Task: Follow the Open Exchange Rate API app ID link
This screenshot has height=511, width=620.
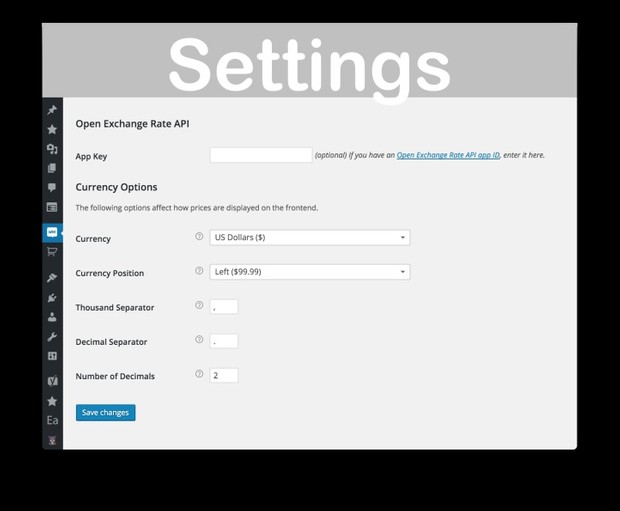Action: 448,155
